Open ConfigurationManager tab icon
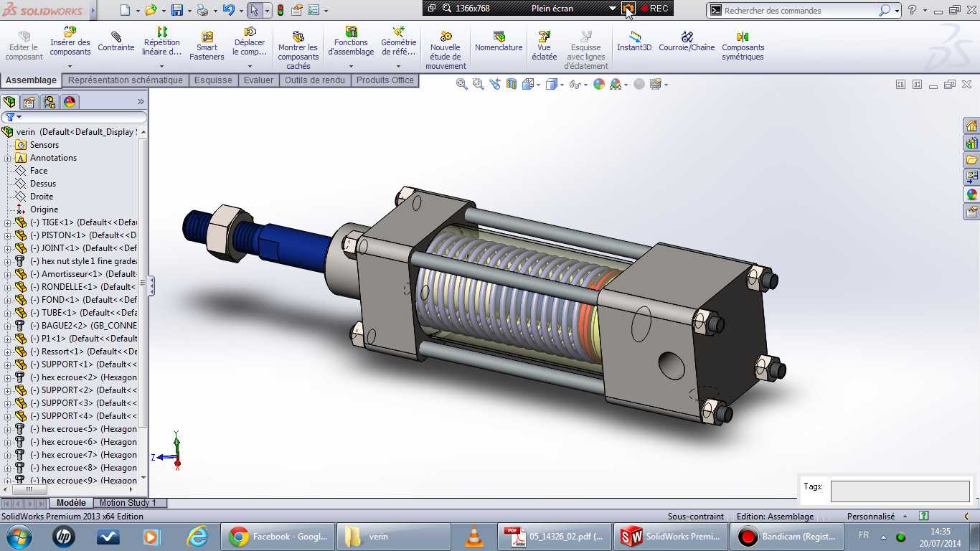Screen dimensions: 980x551 tap(50, 102)
